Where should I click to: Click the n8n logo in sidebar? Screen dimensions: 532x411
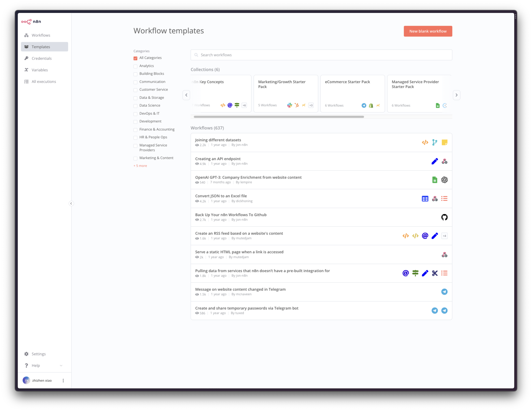point(31,22)
